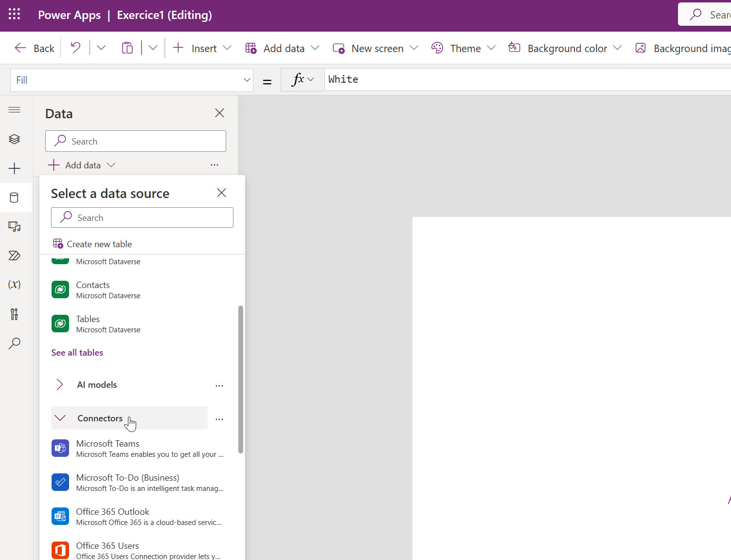
Task: Click the See all tables link
Action: [77, 352]
